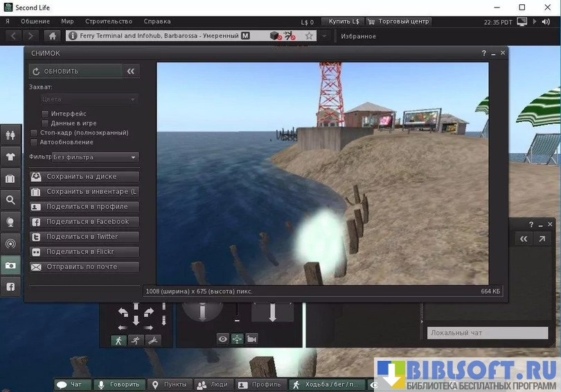Click the Локальный чат input field

[x=477, y=333]
